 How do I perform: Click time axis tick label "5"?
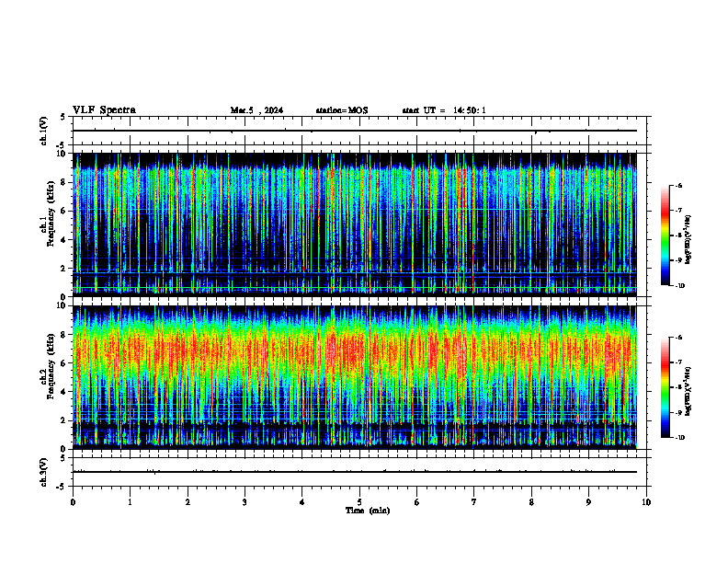point(359,502)
